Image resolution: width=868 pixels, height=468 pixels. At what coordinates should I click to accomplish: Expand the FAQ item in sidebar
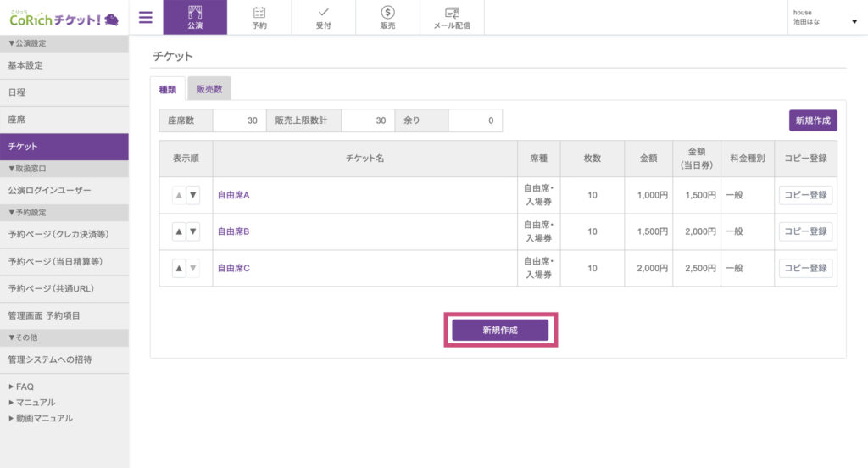[x=20, y=387]
